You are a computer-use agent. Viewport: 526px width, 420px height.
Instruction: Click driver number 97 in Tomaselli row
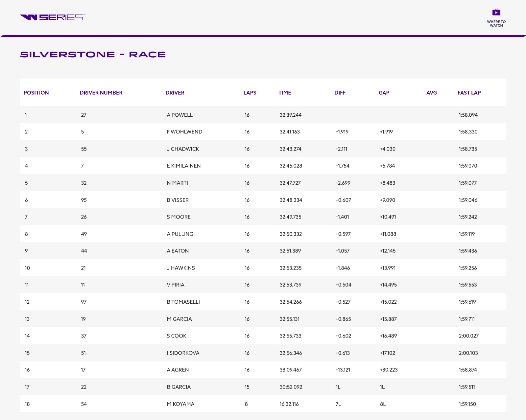click(84, 302)
